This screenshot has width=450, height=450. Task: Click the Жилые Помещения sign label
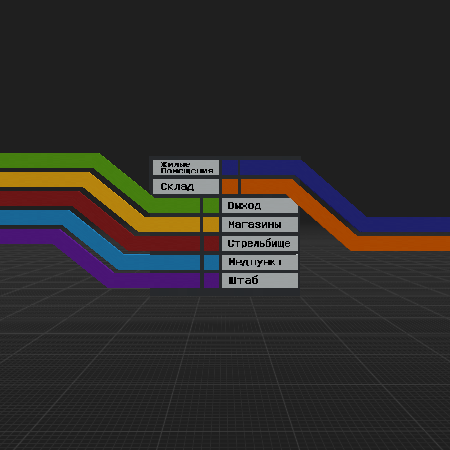[186, 167]
